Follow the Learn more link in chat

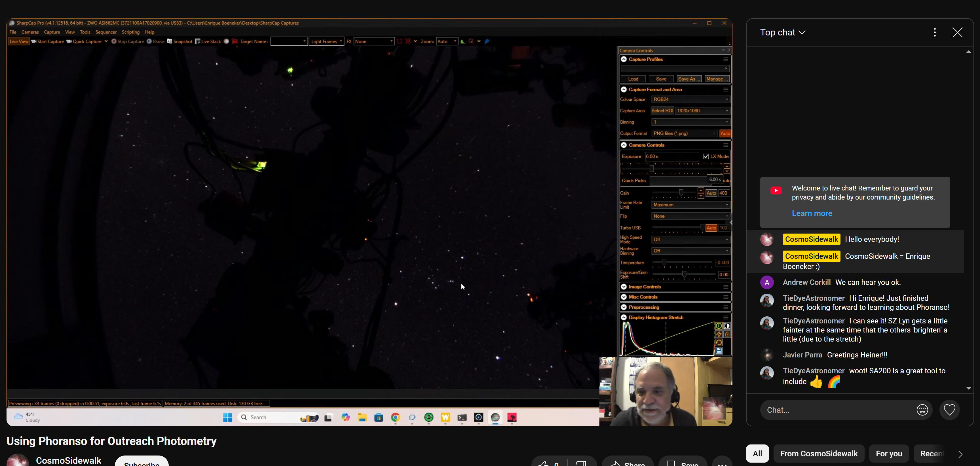click(x=812, y=213)
